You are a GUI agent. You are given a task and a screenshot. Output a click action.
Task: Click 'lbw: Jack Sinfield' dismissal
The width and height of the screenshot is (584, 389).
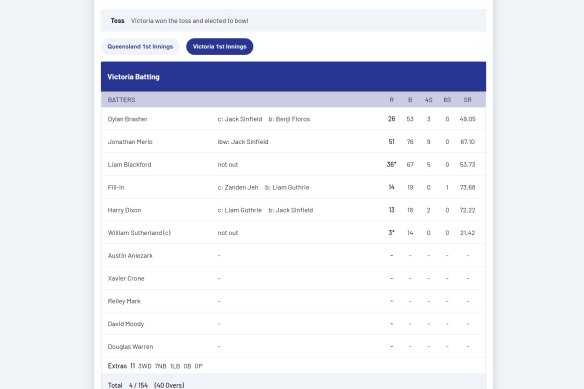[x=243, y=142]
